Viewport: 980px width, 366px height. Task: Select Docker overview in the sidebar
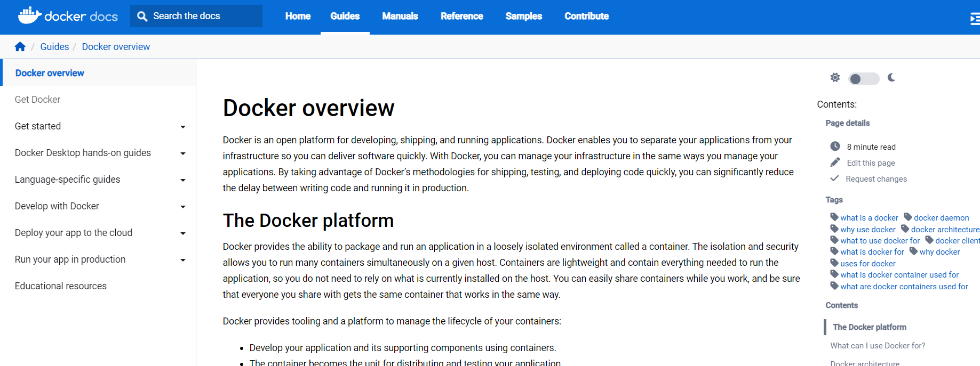50,73
